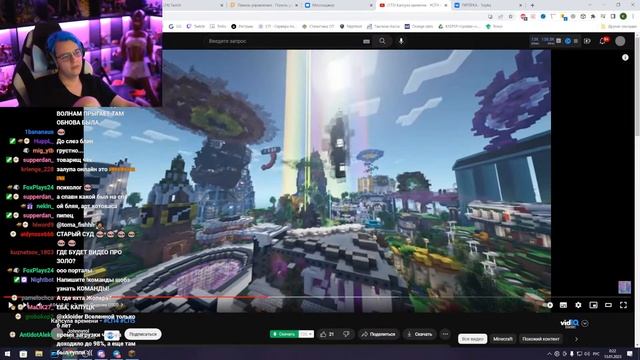Open player settings gear
Screen dimensions: 640x360
click(578, 305)
